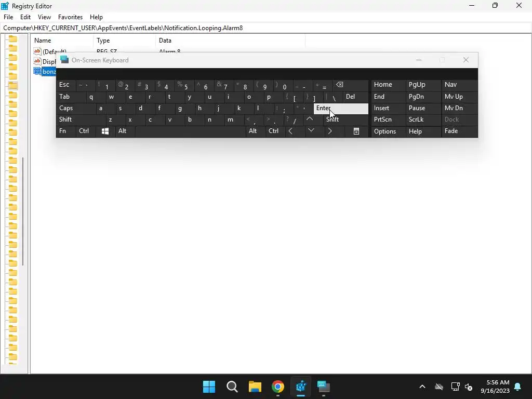Open the View menu
This screenshot has width=532, height=399.
[x=44, y=17]
